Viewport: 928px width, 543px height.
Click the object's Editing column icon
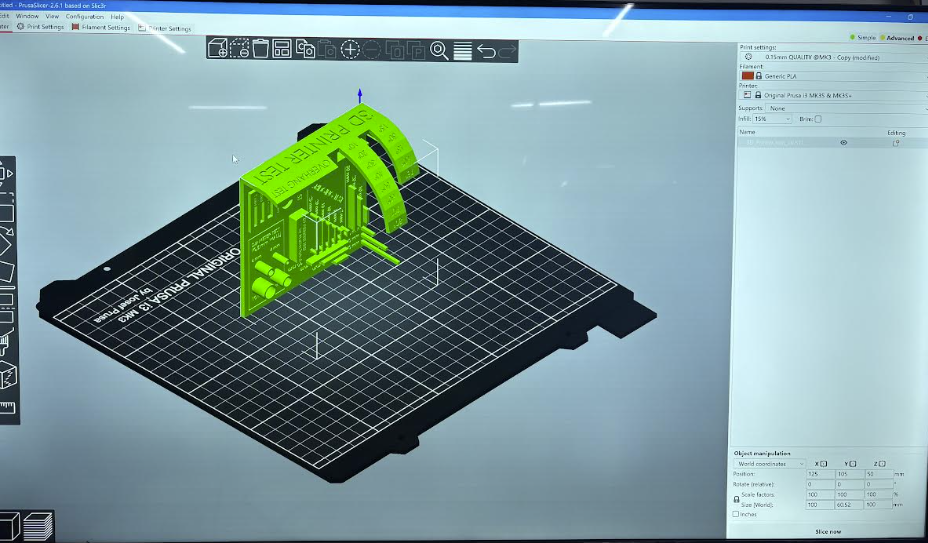click(x=896, y=143)
